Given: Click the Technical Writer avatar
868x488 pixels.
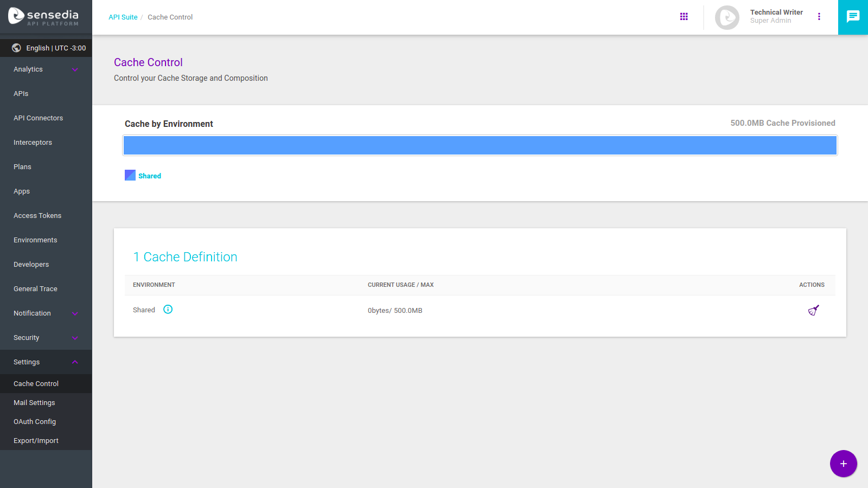Looking at the screenshot, I should [x=727, y=17].
